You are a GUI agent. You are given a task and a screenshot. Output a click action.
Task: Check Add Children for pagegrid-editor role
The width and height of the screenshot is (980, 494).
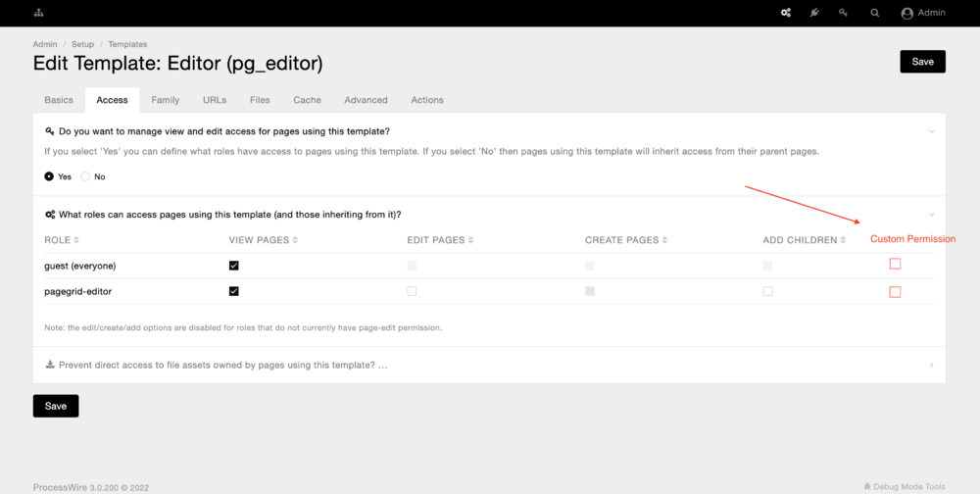[x=767, y=291]
